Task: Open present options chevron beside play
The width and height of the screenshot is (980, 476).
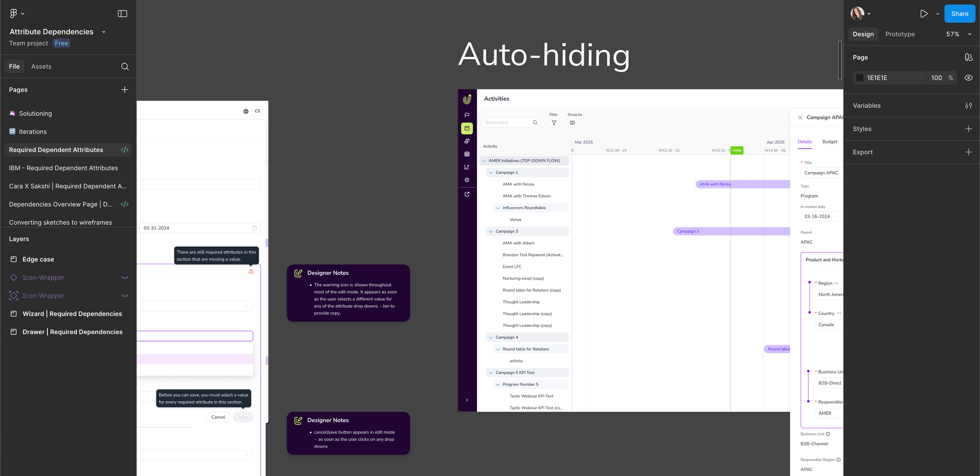Action: click(938, 14)
